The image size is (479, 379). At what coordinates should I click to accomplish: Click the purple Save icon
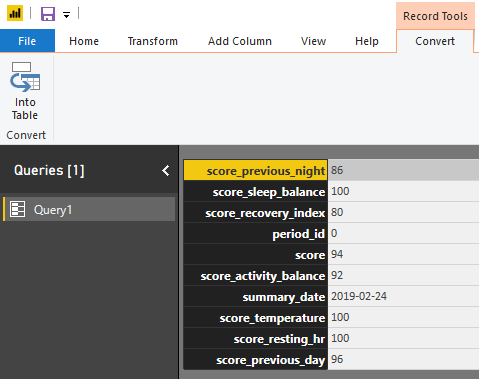click(x=48, y=14)
